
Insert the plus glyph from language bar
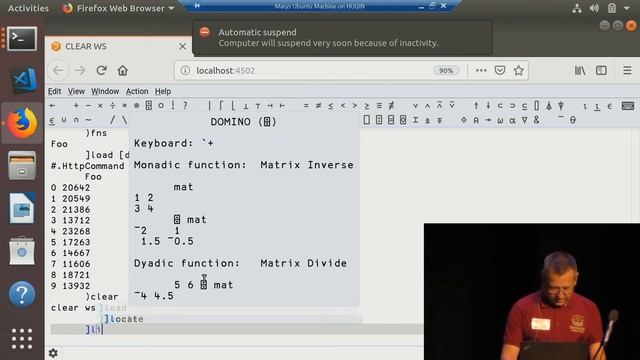pos(76,106)
